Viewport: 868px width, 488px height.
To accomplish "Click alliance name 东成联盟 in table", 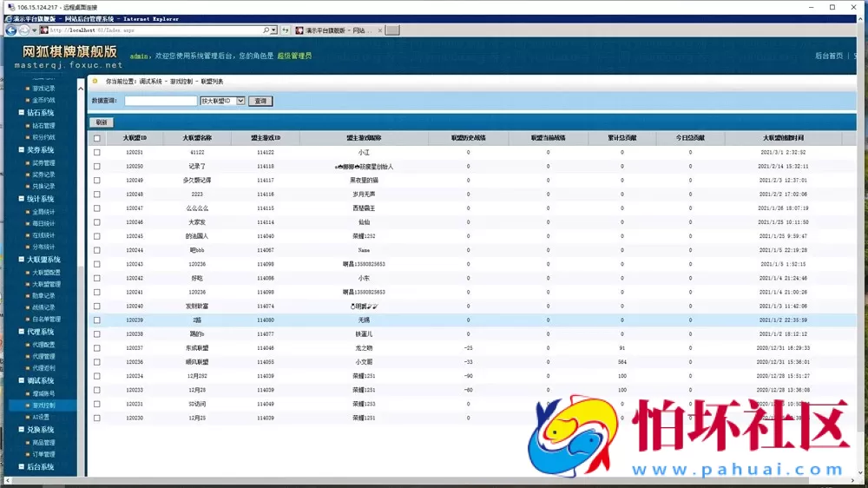I will pos(197,348).
